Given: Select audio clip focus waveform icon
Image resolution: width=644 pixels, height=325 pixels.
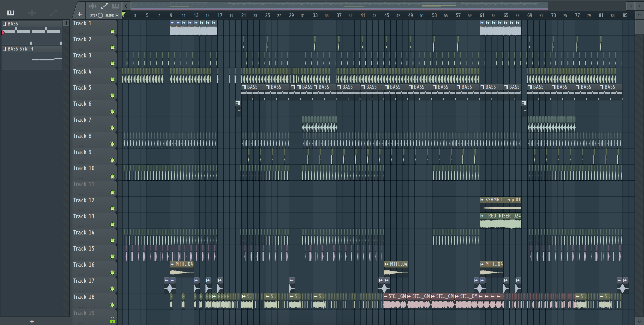Looking at the screenshot, I should point(93,6).
